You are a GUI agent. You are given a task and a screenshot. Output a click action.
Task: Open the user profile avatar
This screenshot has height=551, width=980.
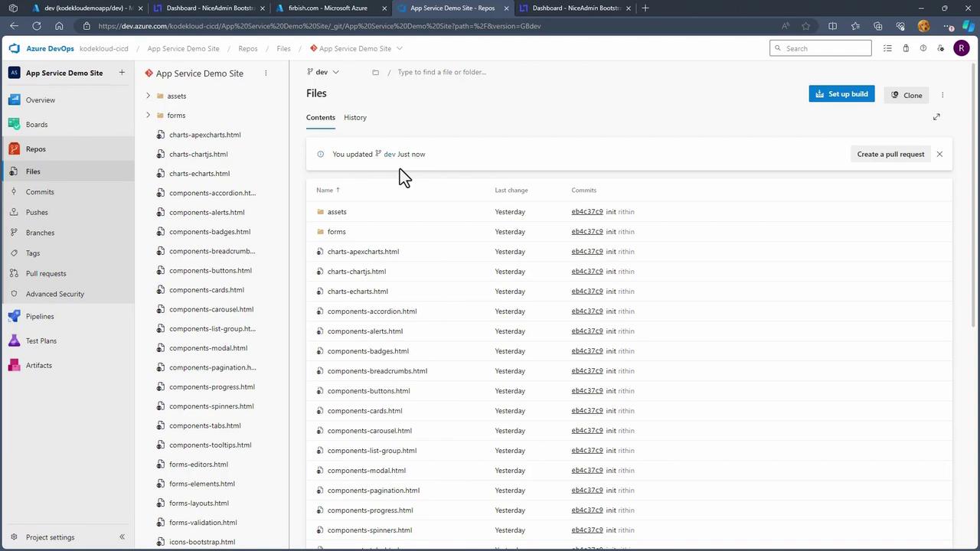coord(962,48)
